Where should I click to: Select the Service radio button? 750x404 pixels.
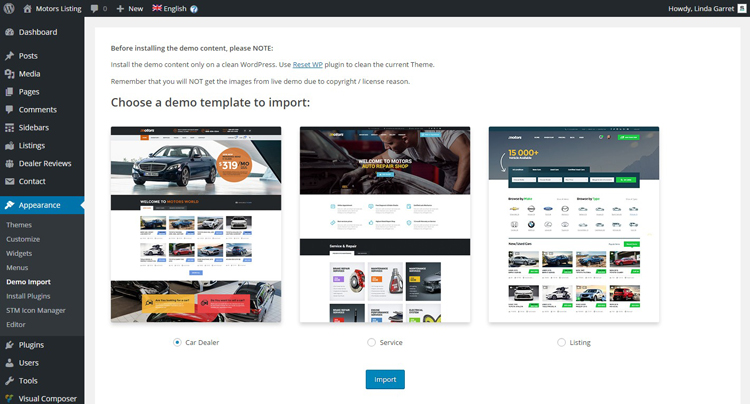click(371, 342)
